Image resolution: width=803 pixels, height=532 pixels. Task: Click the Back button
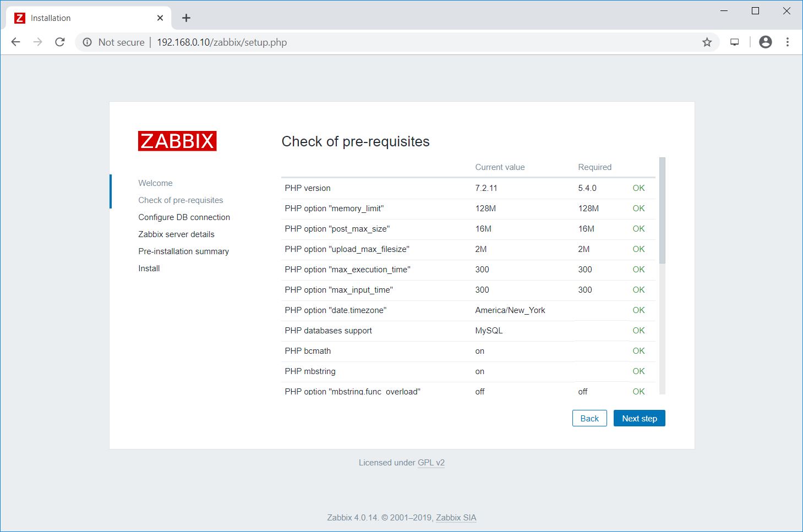click(x=589, y=418)
